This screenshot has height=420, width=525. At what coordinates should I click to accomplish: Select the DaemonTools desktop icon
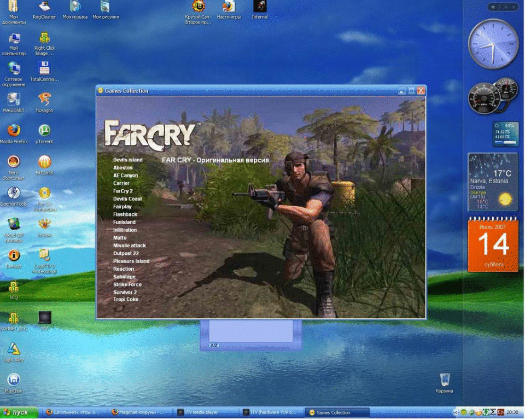(x=13, y=196)
